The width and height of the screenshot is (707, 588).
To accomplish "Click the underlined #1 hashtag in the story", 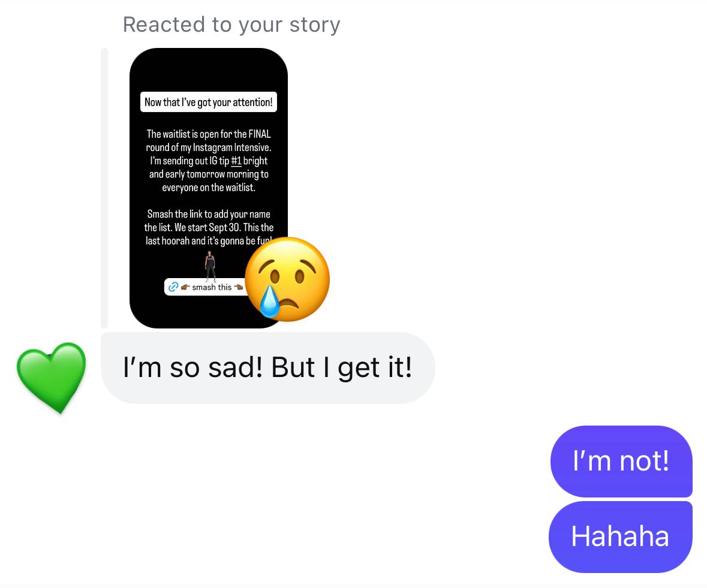I will [236, 161].
